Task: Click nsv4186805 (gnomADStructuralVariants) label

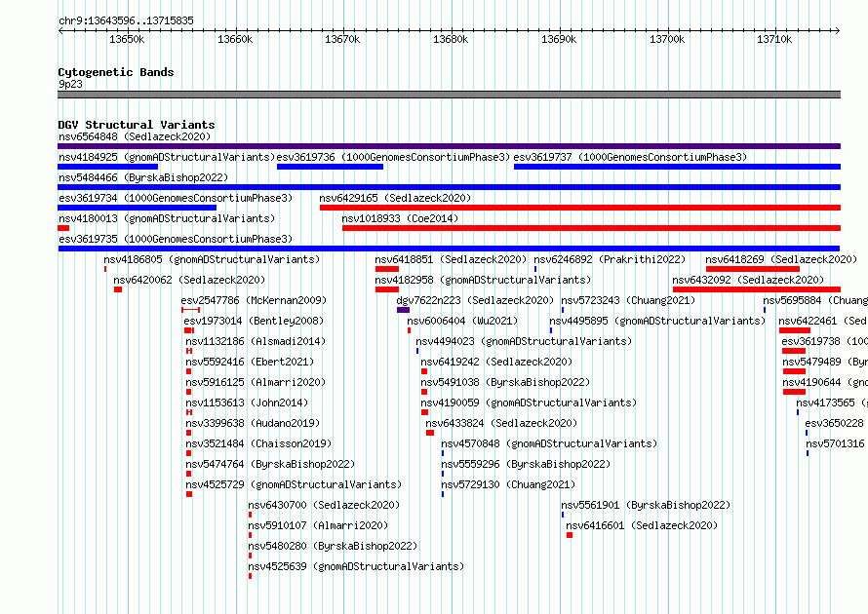Action: pos(212,259)
